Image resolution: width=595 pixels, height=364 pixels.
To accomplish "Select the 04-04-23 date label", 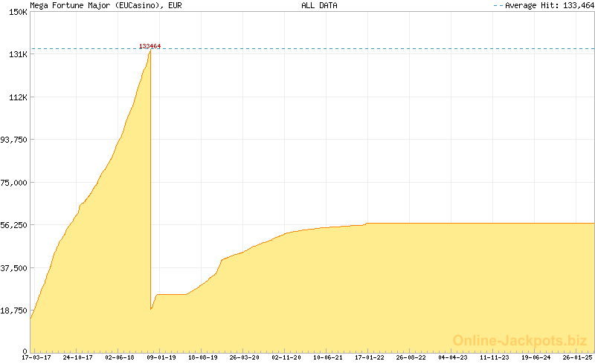I will point(452,357).
